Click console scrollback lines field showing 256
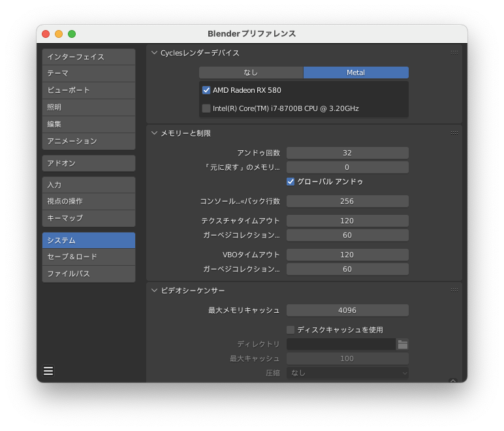Screen dimensions: 504x431 coord(347,201)
